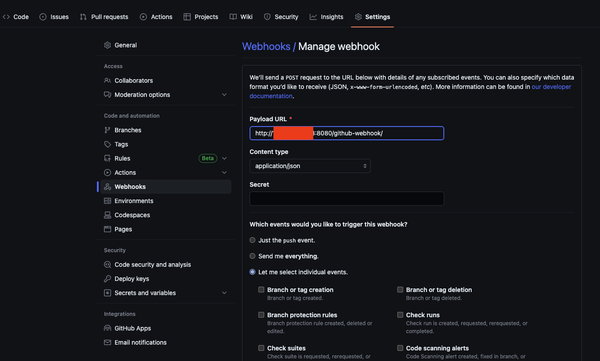Click the Deploy keys key icon

107,279
